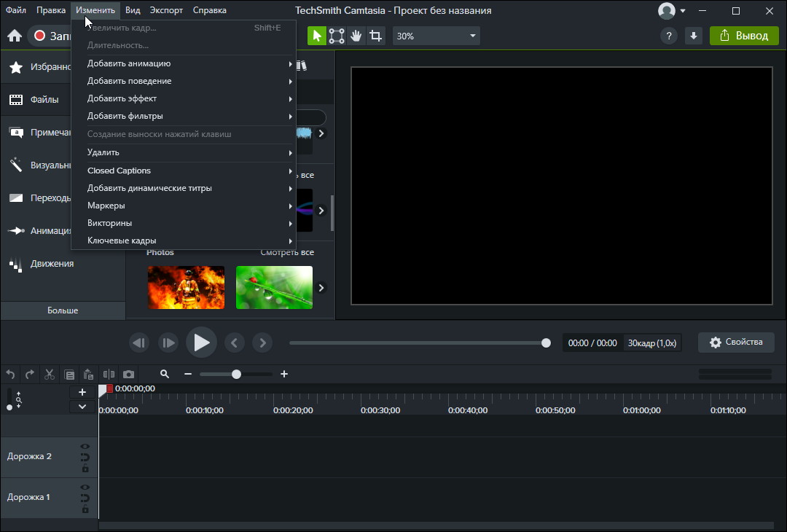Viewport: 787px width, 532px height.
Task: Show more Photos with the row's right chevron
Action: pos(321,288)
